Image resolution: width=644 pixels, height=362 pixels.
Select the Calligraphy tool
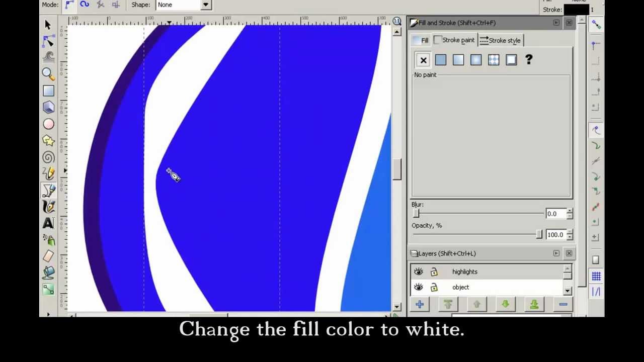[48, 207]
